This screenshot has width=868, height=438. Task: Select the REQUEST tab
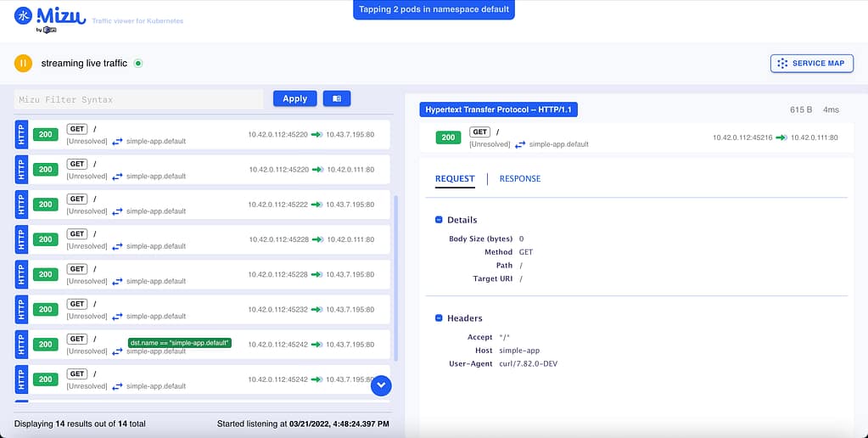pos(455,178)
